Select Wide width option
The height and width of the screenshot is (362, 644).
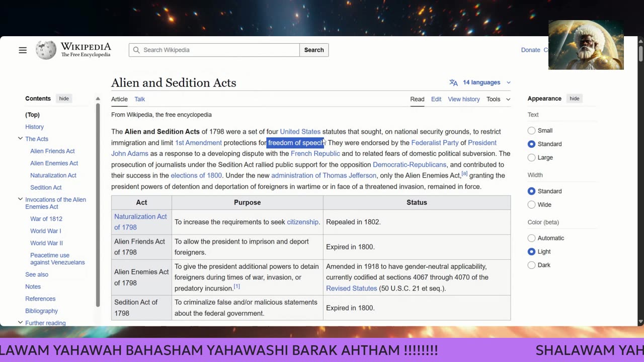pyautogui.click(x=531, y=205)
